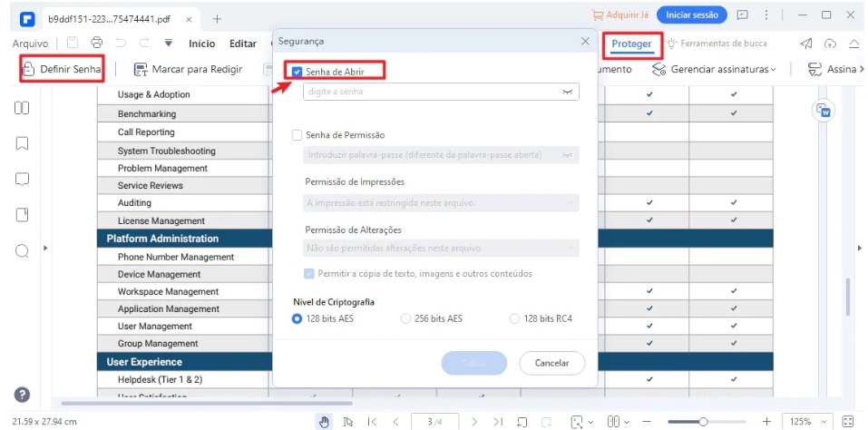The width and height of the screenshot is (868, 430).
Task: Go to the next page with the arrow
Action: click(x=473, y=421)
